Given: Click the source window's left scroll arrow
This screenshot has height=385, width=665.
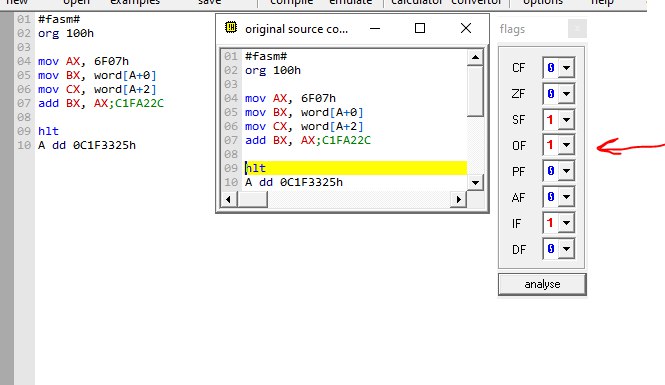Looking at the screenshot, I should pos(229,199).
